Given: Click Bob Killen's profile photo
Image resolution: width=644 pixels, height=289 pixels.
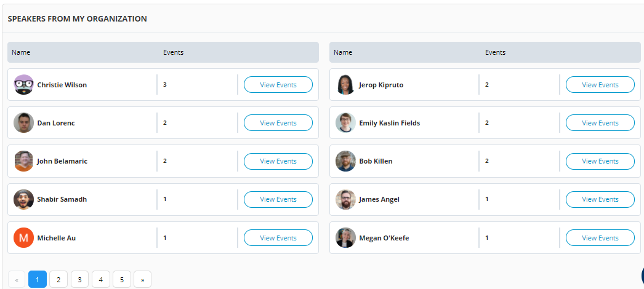Looking at the screenshot, I should (345, 161).
